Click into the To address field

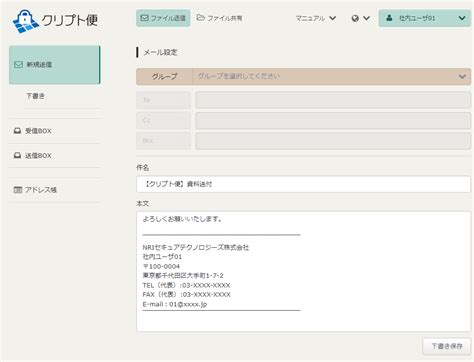(333, 100)
